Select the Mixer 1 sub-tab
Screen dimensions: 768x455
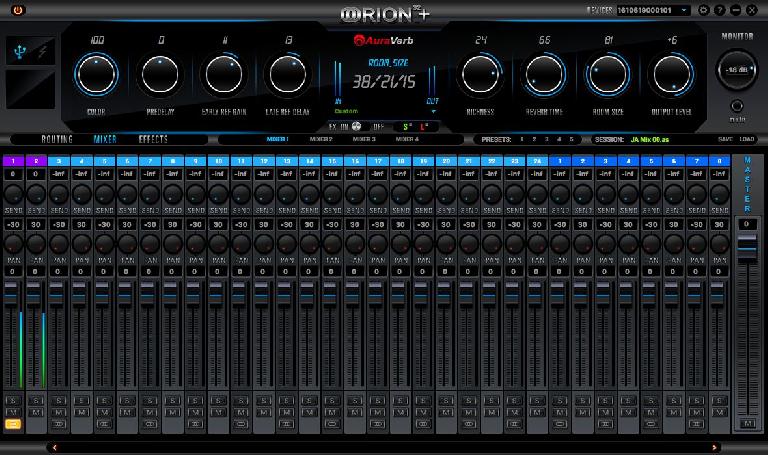tap(278, 139)
